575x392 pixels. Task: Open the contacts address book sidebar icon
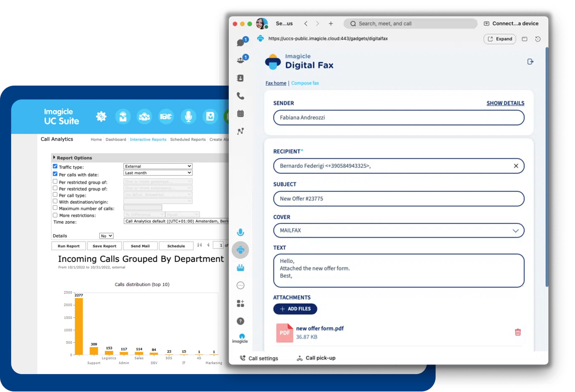[240, 78]
